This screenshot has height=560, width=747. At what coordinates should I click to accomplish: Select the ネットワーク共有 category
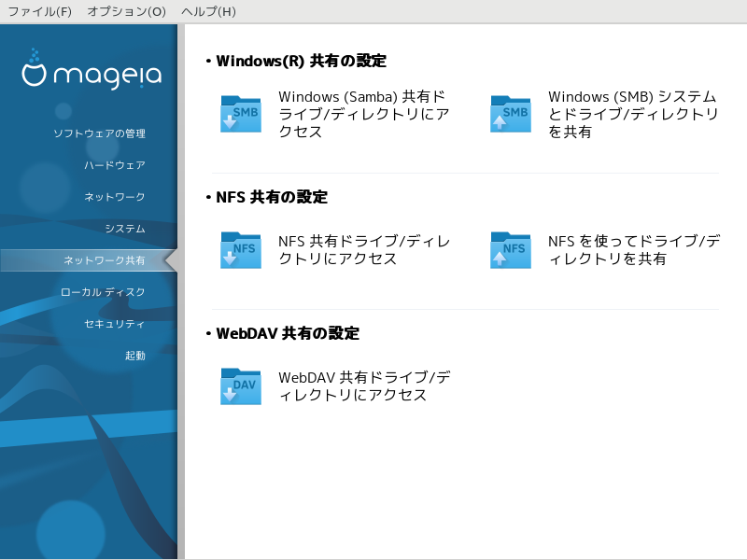[x=89, y=260]
